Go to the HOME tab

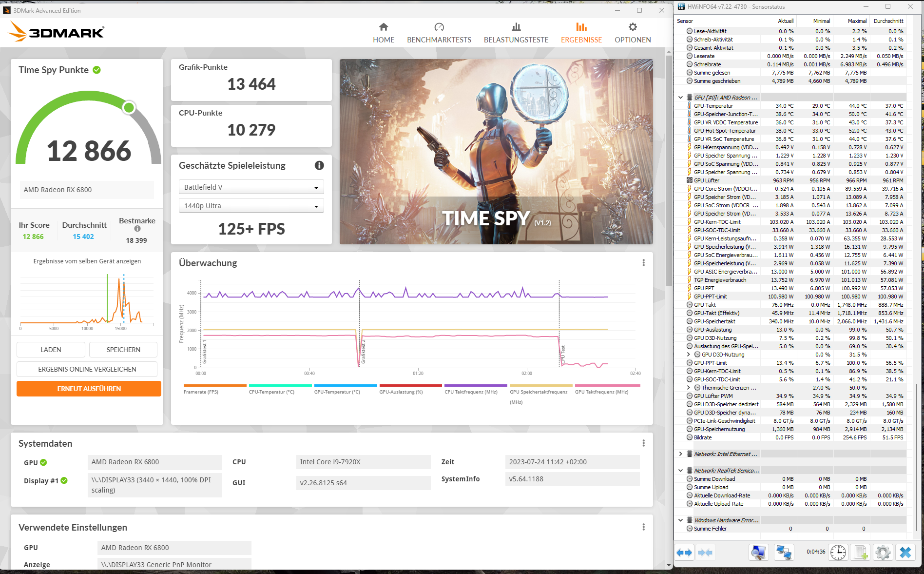(384, 33)
